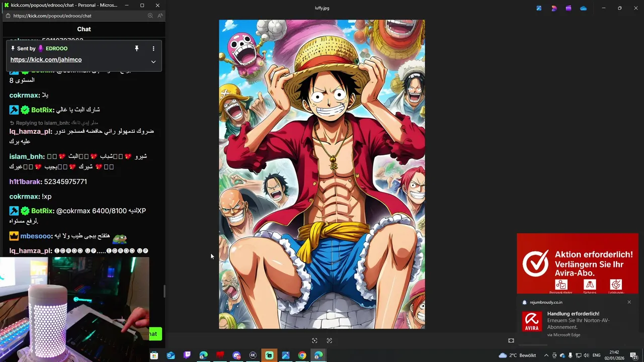The height and width of the screenshot is (362, 644).
Task: Open the weather widget showing 2°C Bewölkt
Action: (517, 355)
